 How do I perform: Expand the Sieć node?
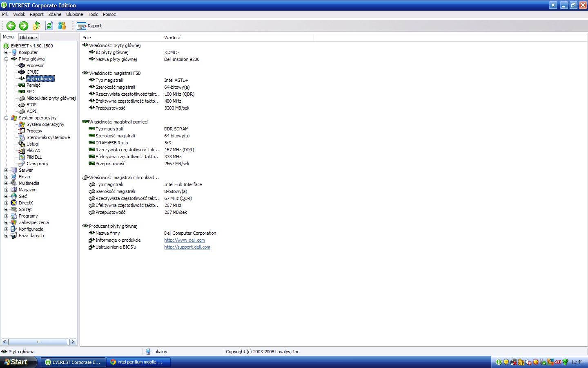(x=6, y=196)
